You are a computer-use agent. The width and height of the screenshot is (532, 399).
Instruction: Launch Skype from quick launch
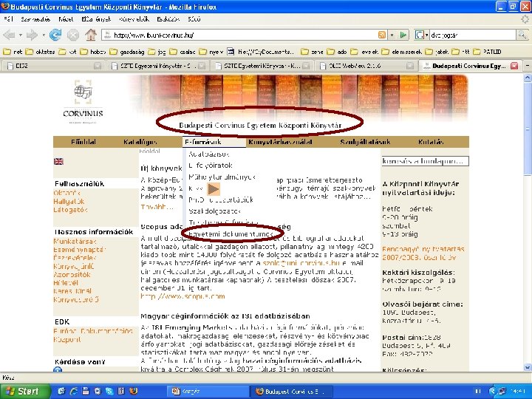click(x=109, y=391)
